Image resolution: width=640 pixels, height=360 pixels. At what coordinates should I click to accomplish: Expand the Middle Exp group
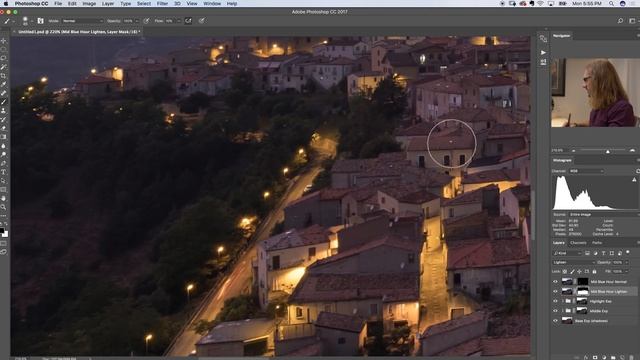[562, 311]
